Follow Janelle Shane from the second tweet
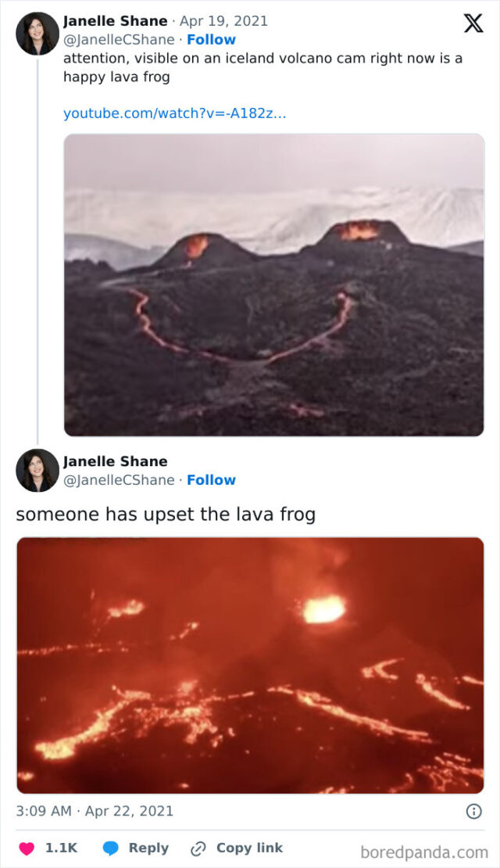Viewport: 500px width, 868px height. (x=211, y=480)
